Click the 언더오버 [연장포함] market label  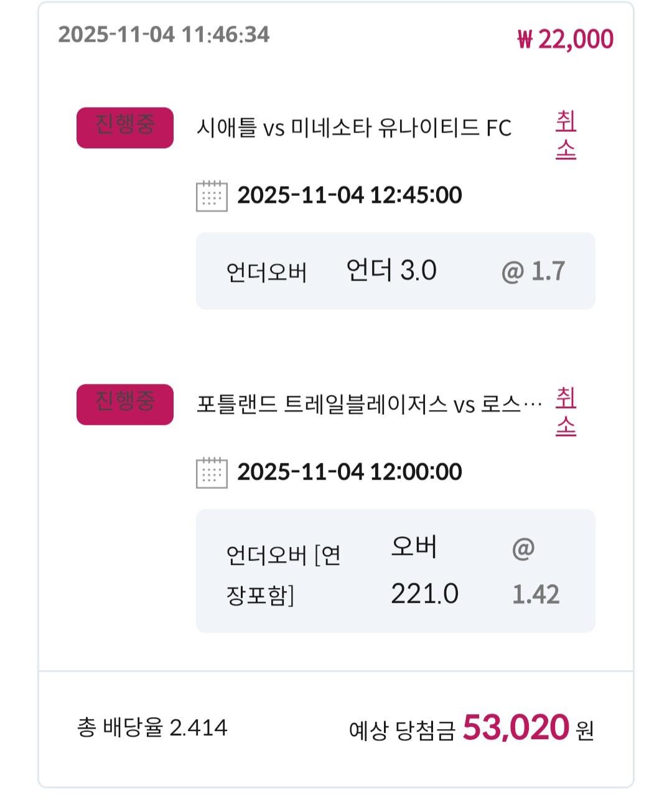283,574
